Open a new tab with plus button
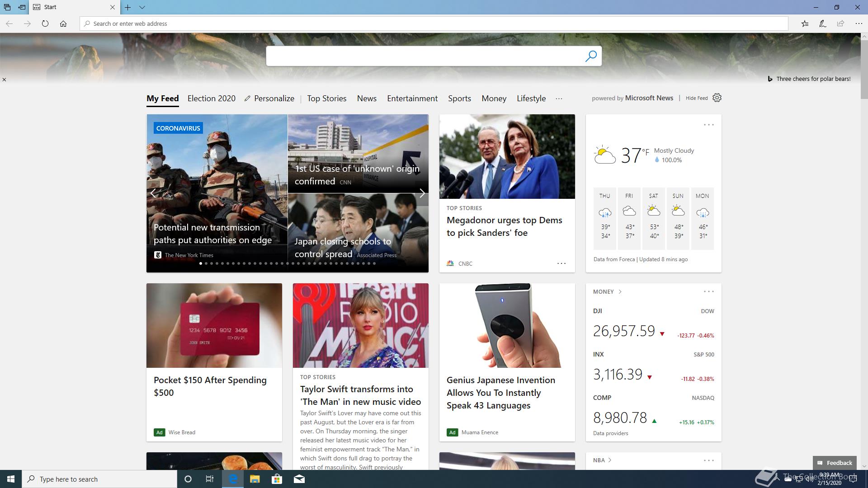 coord(128,7)
